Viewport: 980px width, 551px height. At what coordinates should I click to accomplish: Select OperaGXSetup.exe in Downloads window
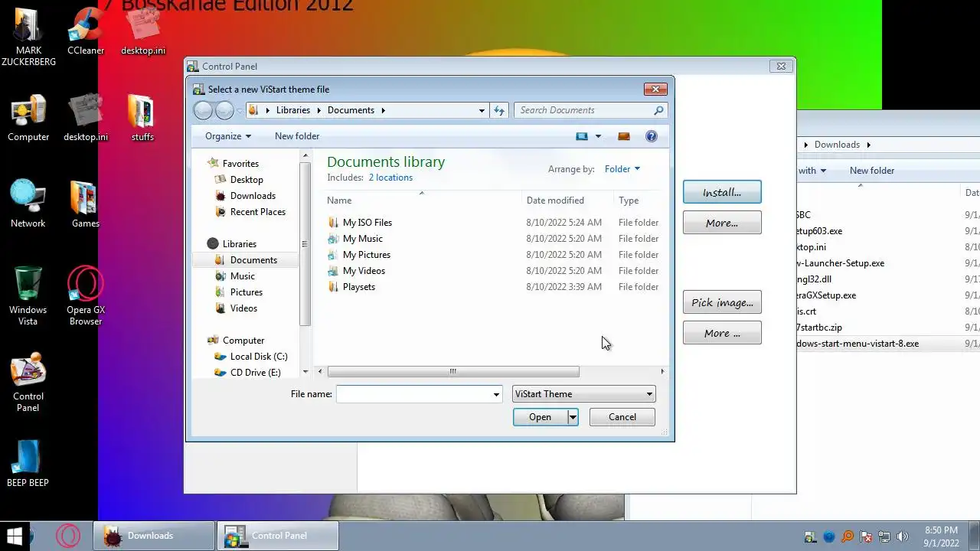tap(826, 295)
